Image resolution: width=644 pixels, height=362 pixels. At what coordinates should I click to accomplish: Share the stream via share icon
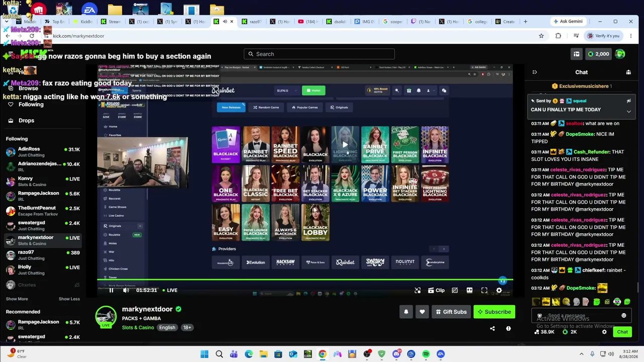click(492, 328)
